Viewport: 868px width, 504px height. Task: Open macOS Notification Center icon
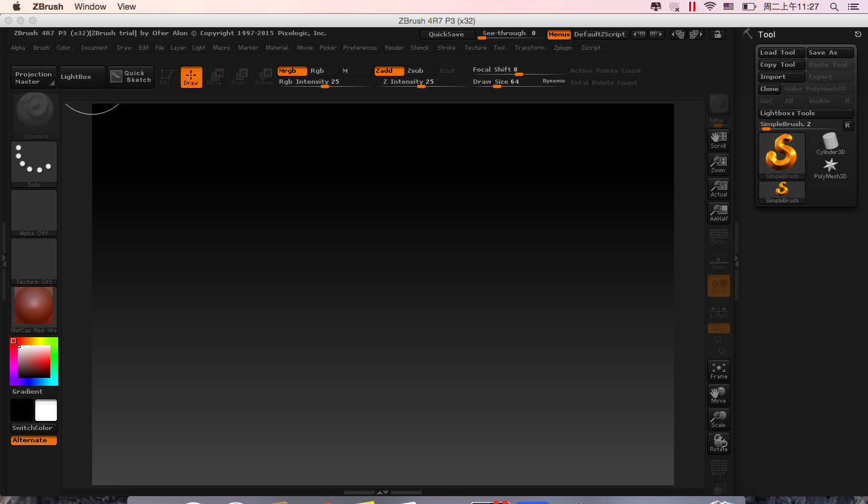pyautogui.click(x=855, y=7)
